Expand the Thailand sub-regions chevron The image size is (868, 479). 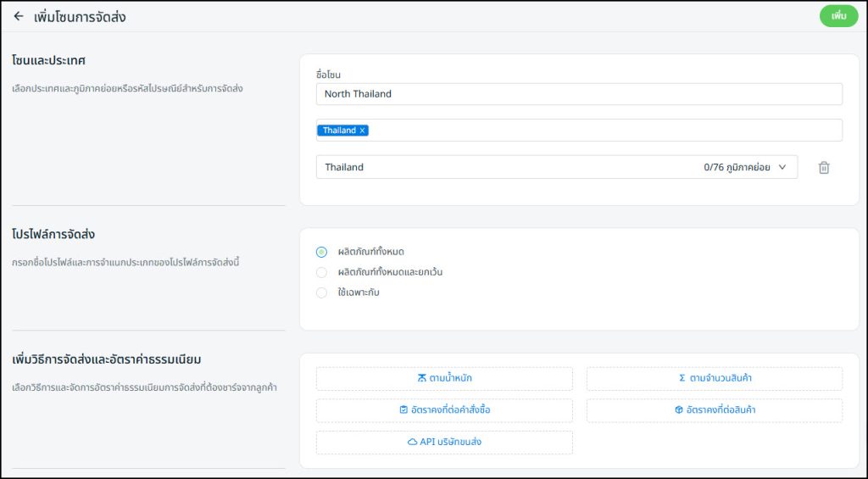click(x=782, y=167)
